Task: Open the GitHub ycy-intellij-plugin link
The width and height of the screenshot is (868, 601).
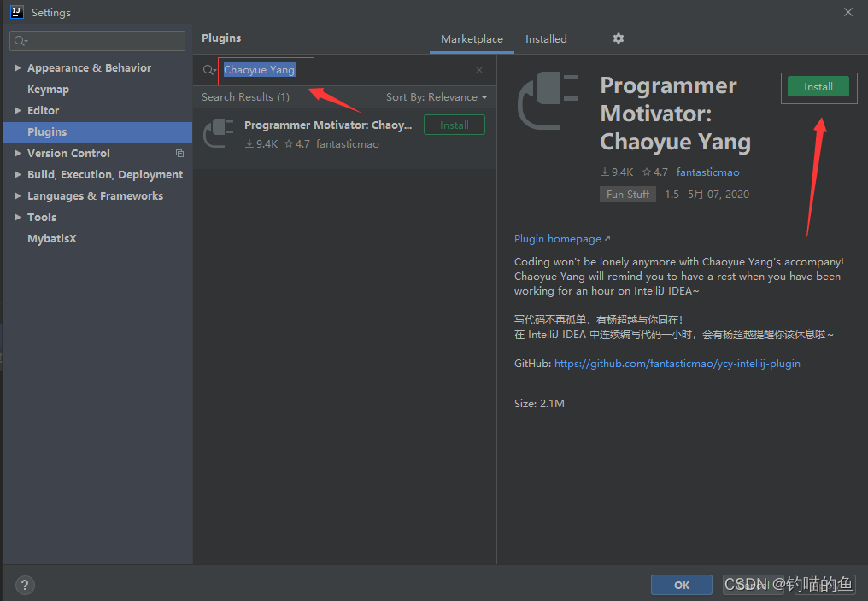Action: (x=677, y=363)
